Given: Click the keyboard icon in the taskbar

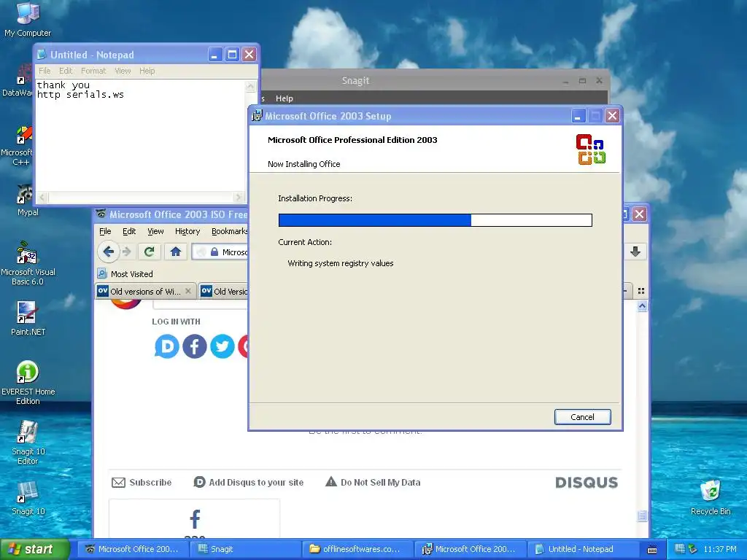Looking at the screenshot, I should (652, 550).
